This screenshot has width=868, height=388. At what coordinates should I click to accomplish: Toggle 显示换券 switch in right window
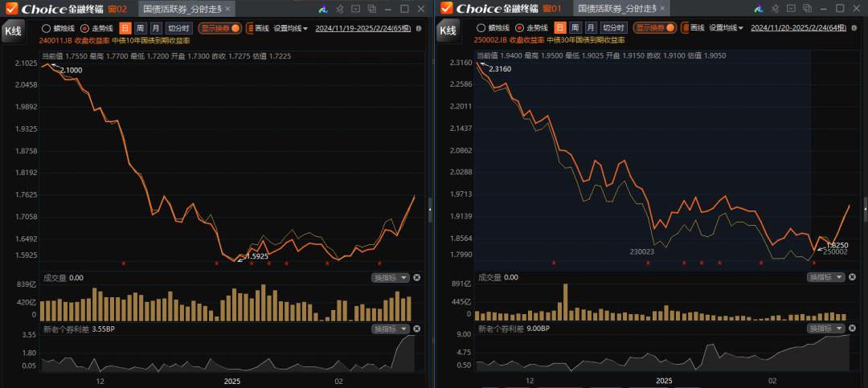(654, 27)
